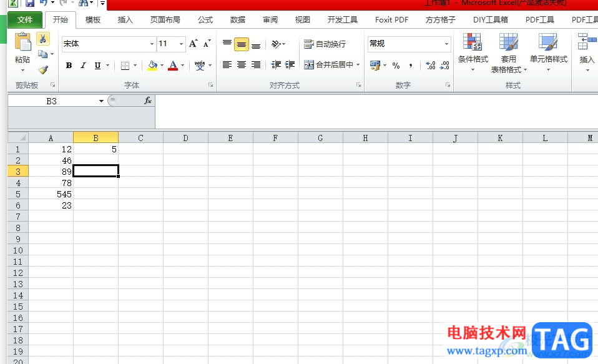Open 套用表格格式 table format

click(x=509, y=52)
